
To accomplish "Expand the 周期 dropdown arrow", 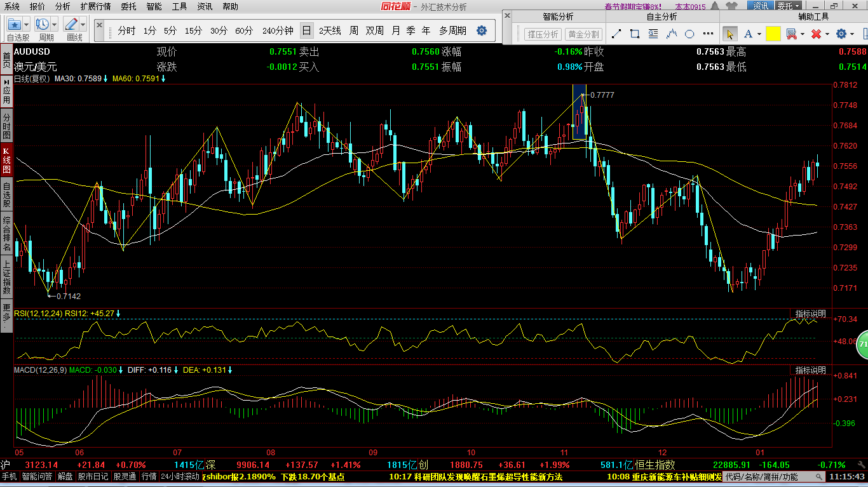I will pos(55,25).
